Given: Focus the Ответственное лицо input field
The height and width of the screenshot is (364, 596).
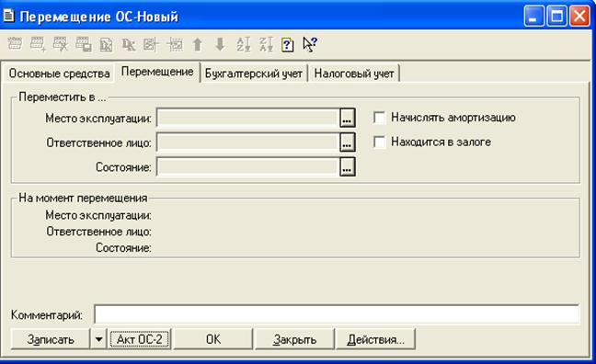Looking at the screenshot, I should (x=247, y=142).
